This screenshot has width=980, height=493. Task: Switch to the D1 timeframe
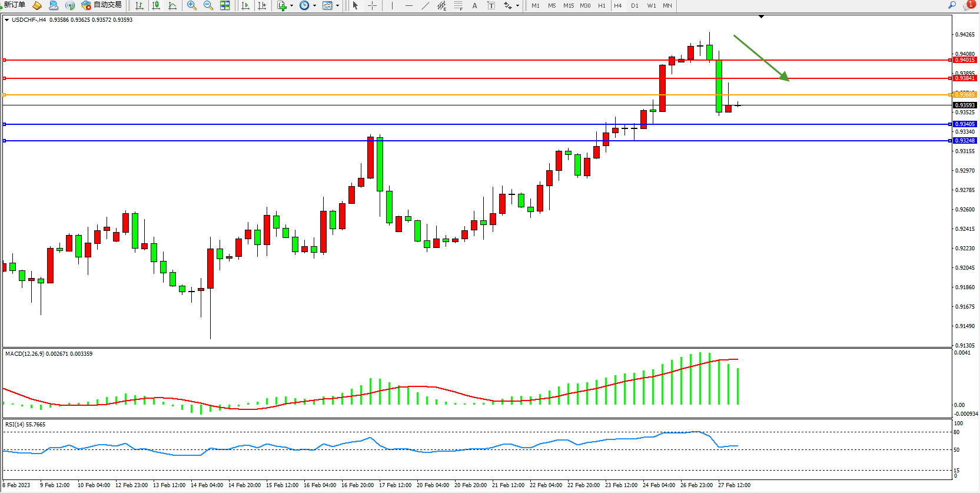[x=634, y=5]
